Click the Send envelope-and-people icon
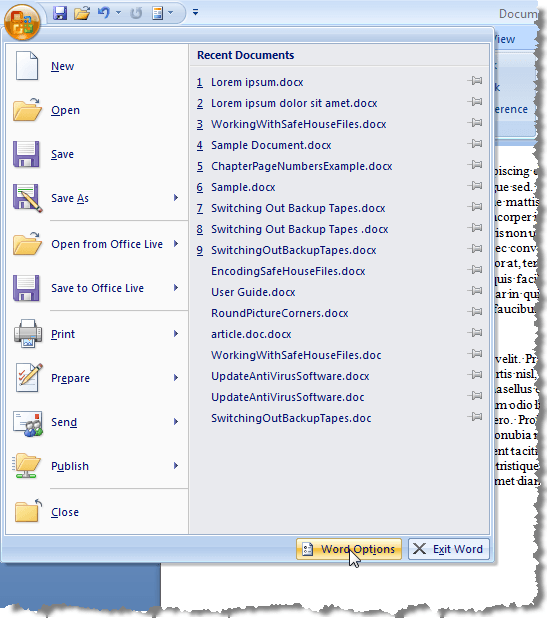Image resolution: width=547 pixels, height=618 pixels. [27, 423]
